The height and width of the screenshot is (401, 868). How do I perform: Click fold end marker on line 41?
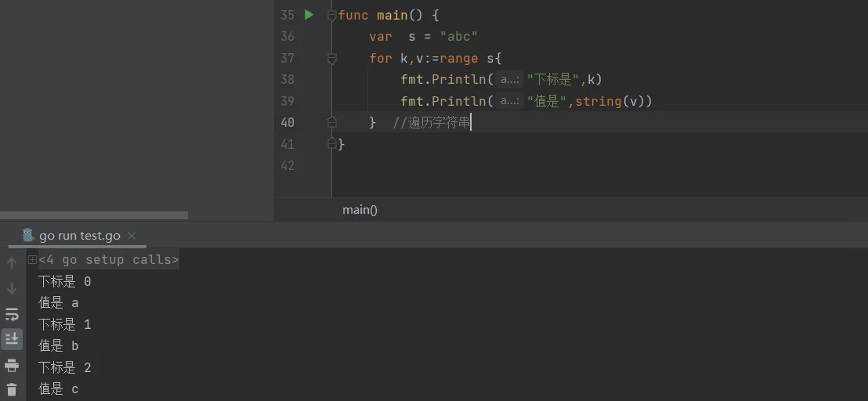pyautogui.click(x=331, y=144)
